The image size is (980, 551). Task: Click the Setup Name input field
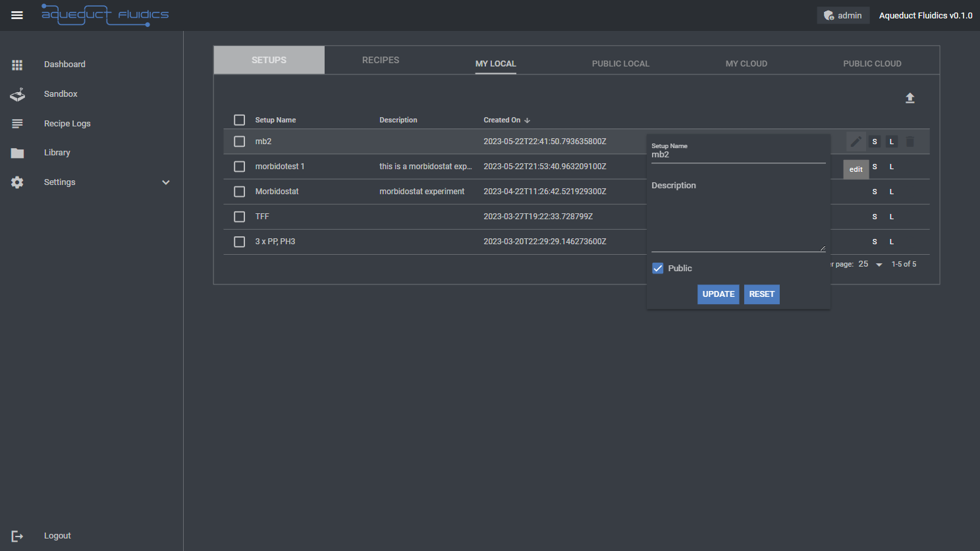[x=738, y=155]
